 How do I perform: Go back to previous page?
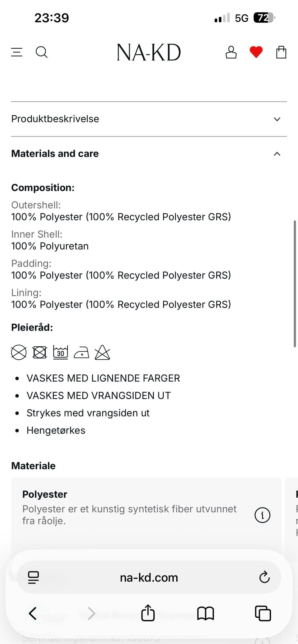click(33, 613)
